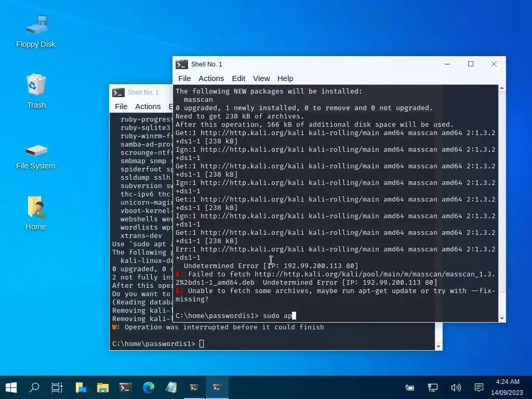Viewport: 532px width, 399px height.
Task: Open the Floppy Disk desktop icon
Action: coord(36,31)
